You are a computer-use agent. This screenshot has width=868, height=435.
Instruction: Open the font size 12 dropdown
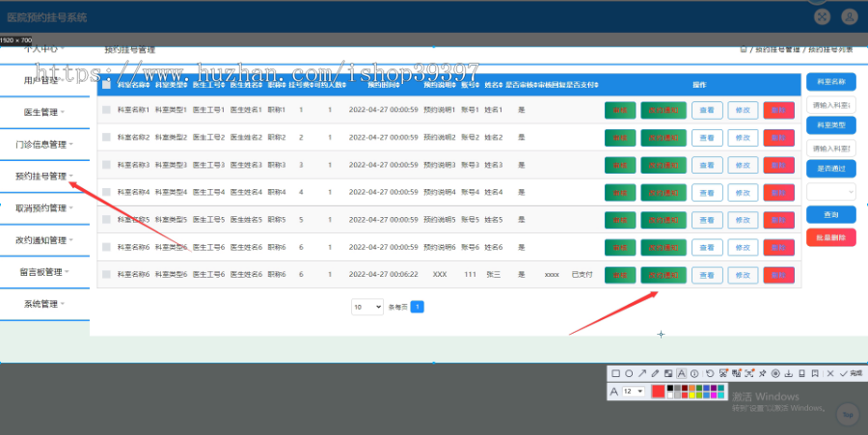pos(634,392)
